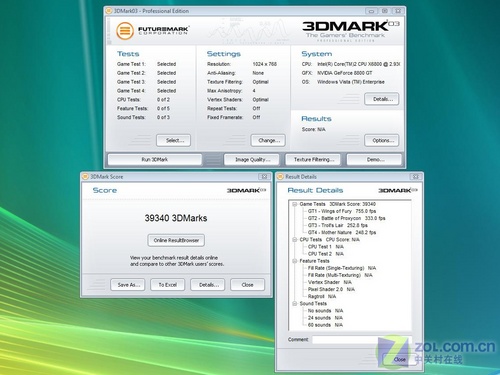Maximize the 3DMark03 main window

tap(385, 11)
